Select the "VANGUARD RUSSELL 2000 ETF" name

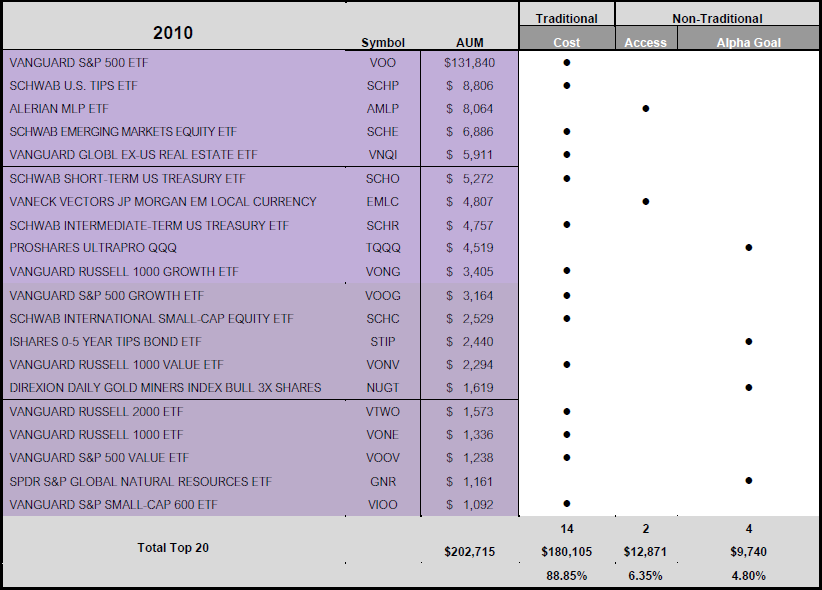click(x=96, y=412)
